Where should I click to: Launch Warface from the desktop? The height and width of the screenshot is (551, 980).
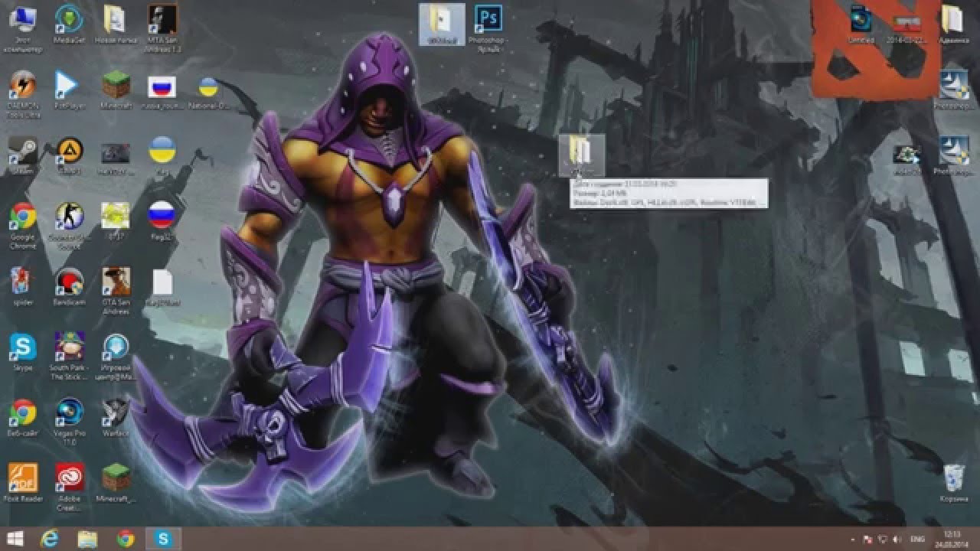[x=116, y=418]
